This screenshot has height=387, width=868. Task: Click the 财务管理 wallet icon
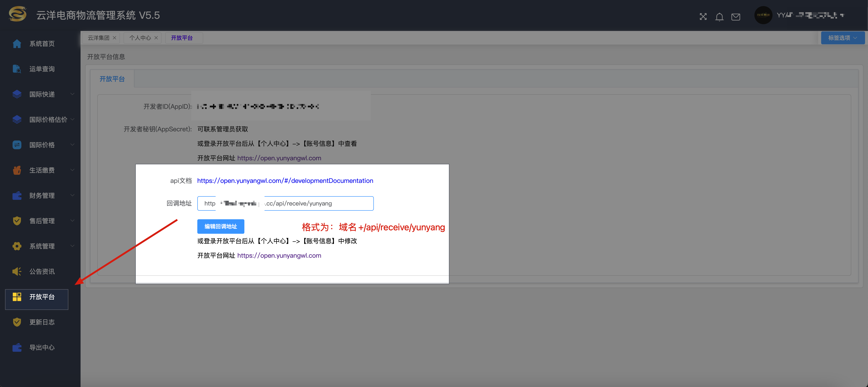coord(17,196)
